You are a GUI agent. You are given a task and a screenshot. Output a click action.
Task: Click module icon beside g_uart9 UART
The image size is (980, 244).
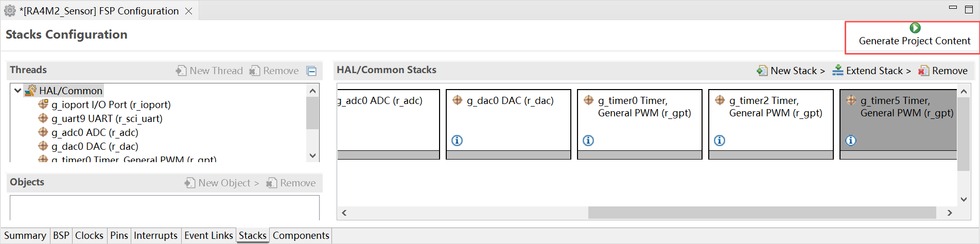[43, 118]
